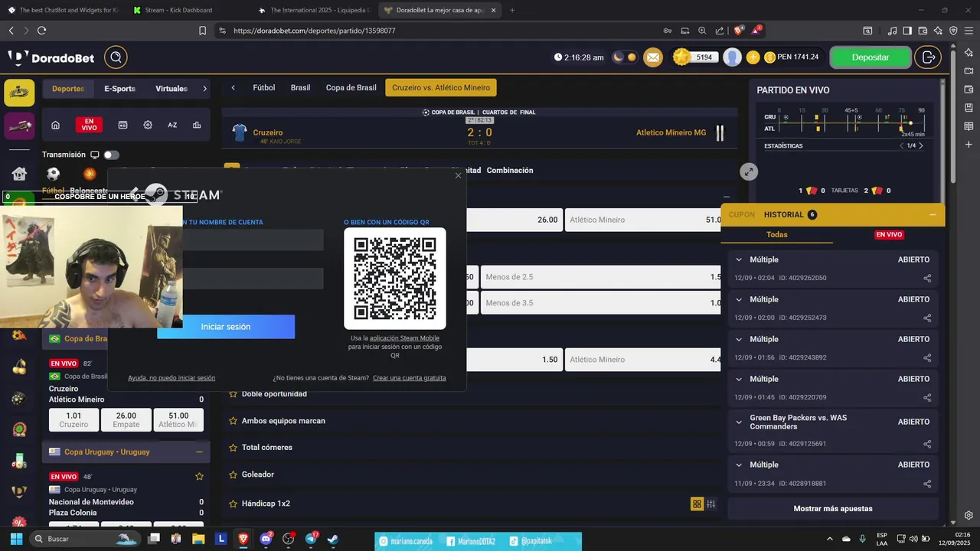
Task: Click the A-Z sports list icon
Action: (x=172, y=125)
